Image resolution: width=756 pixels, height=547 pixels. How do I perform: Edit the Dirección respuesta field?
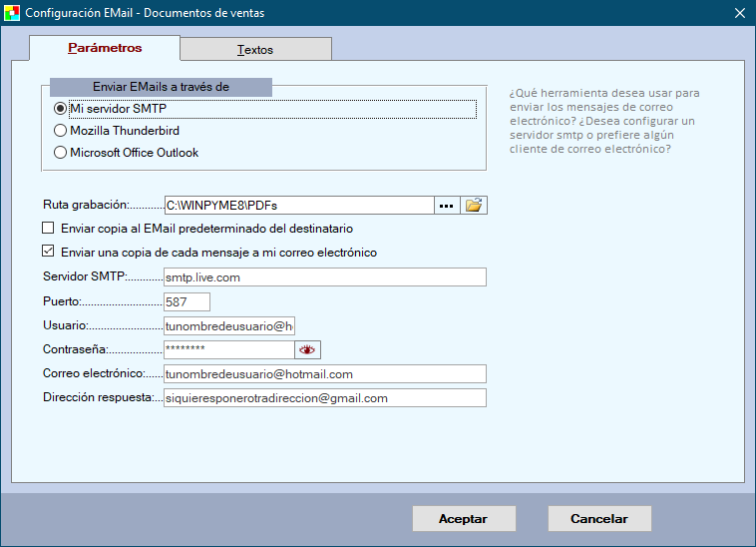324,398
